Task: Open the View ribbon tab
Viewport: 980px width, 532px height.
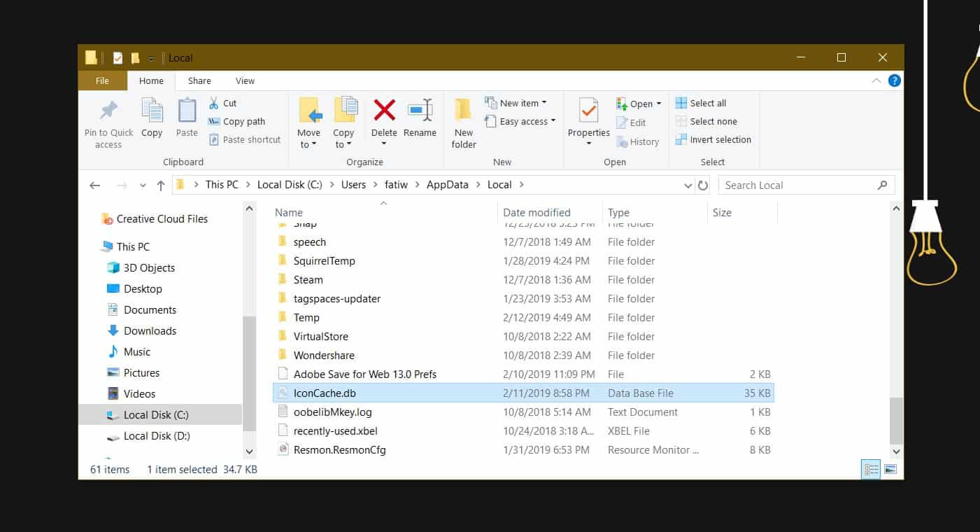Action: (x=245, y=80)
